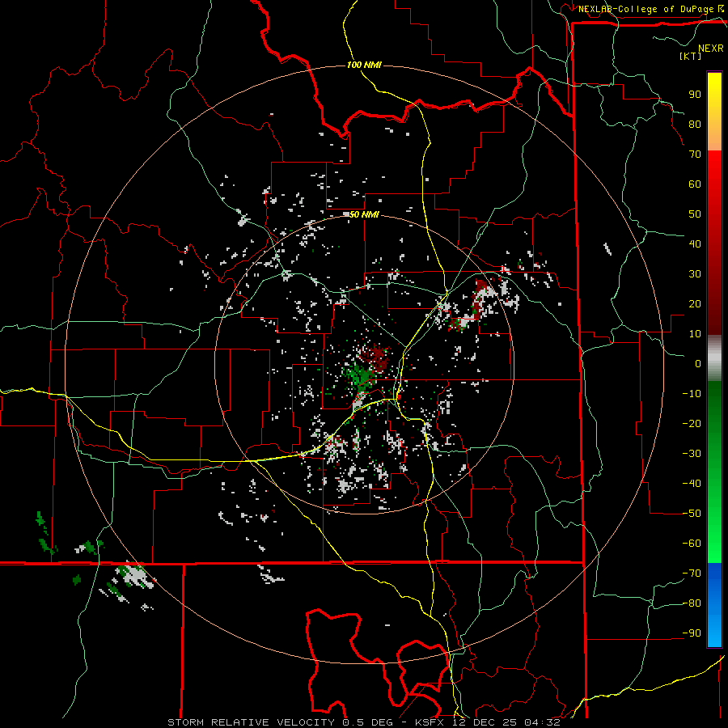This screenshot has width=728, height=728.
Task: Click the 0 value on velocity scale
Action: 698,364
